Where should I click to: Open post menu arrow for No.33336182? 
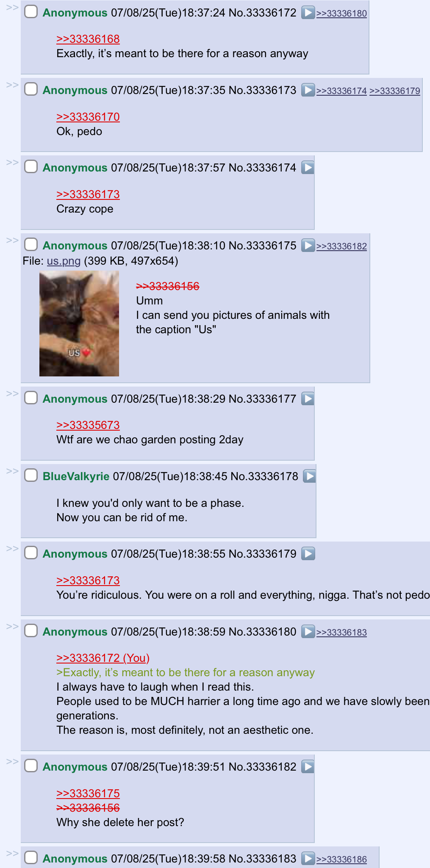[x=308, y=767]
